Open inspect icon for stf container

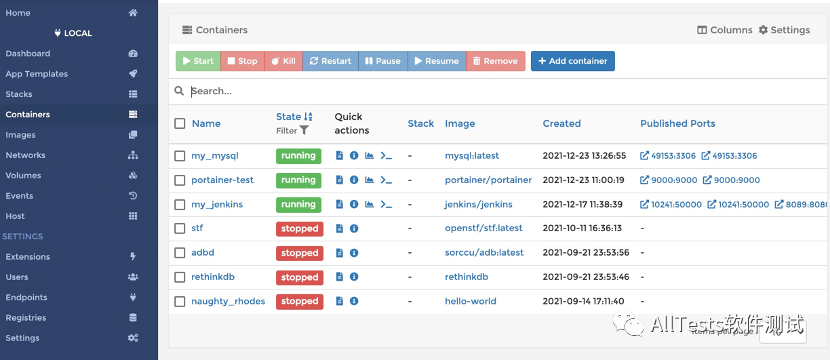pos(354,229)
